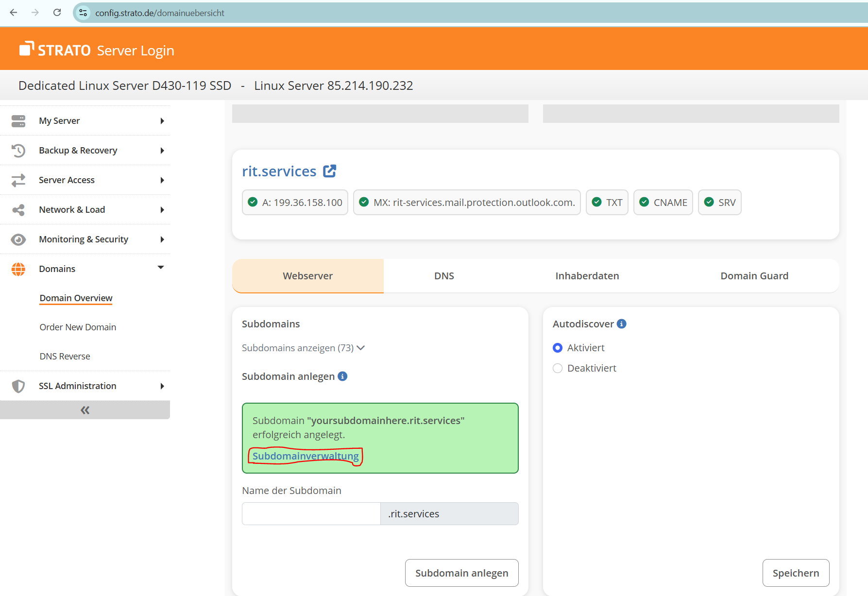The height and width of the screenshot is (596, 868).
Task: Open rit.services via external link icon
Action: tap(330, 171)
